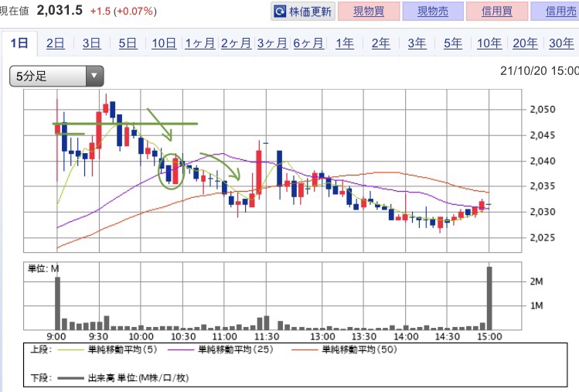The image size is (579, 392).
Task: Open the 5分足 candle interval dropdown
Action: pos(56,76)
